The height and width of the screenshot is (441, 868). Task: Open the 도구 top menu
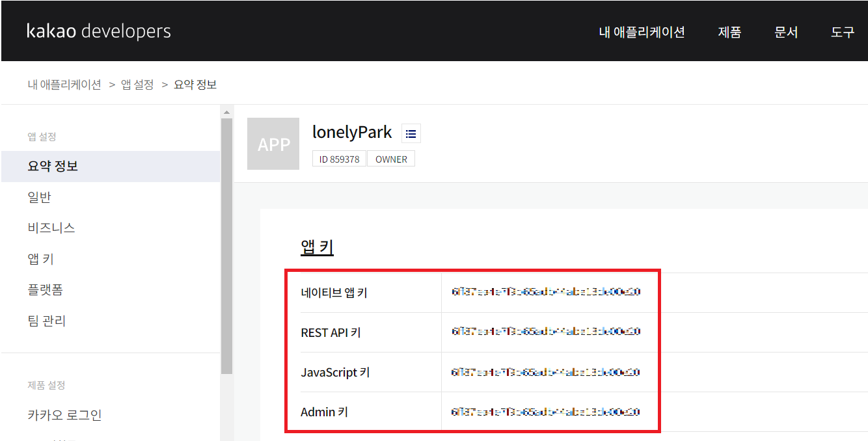pos(843,32)
